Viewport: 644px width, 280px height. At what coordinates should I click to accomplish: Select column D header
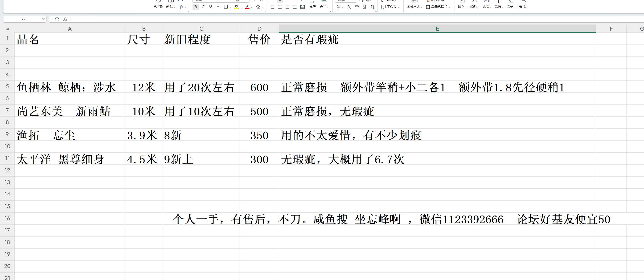259,29
